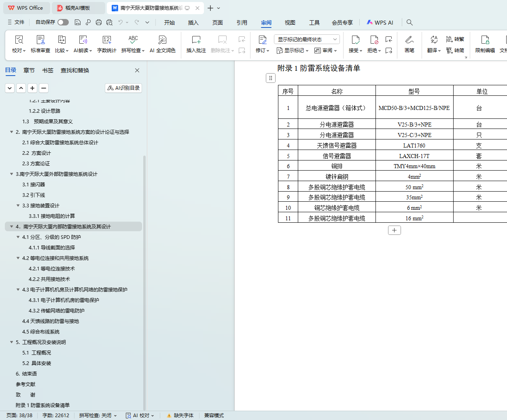The width and height of the screenshot is (507, 420).
Task: Click the AI识别目录 button
Action: [123, 88]
